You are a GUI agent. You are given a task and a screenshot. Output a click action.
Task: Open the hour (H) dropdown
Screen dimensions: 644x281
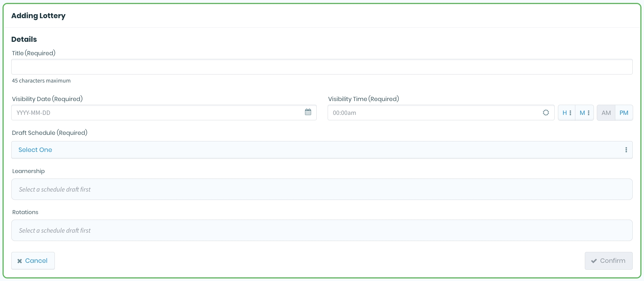click(567, 113)
